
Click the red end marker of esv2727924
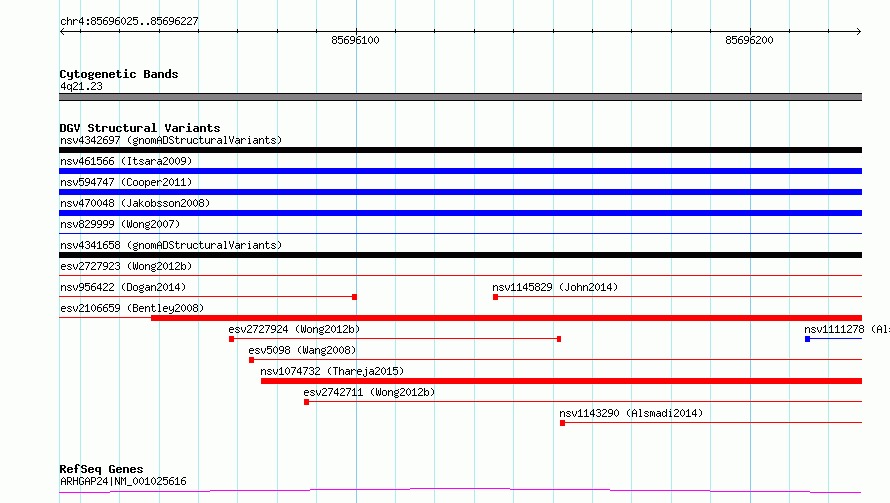tap(559, 339)
